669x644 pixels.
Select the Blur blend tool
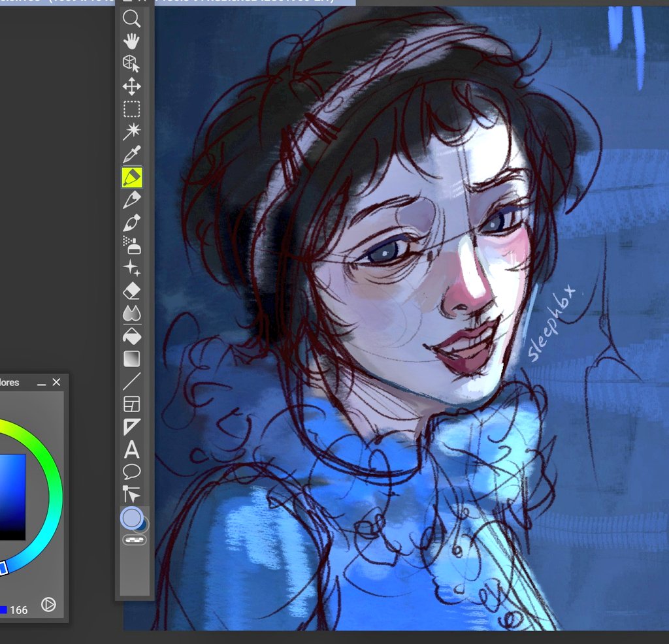tap(132, 313)
